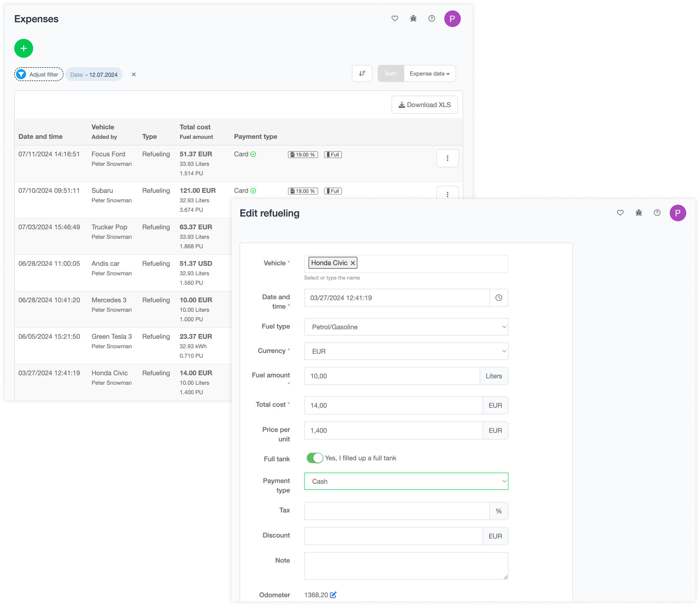Clear the date filter with X icon

tap(134, 74)
